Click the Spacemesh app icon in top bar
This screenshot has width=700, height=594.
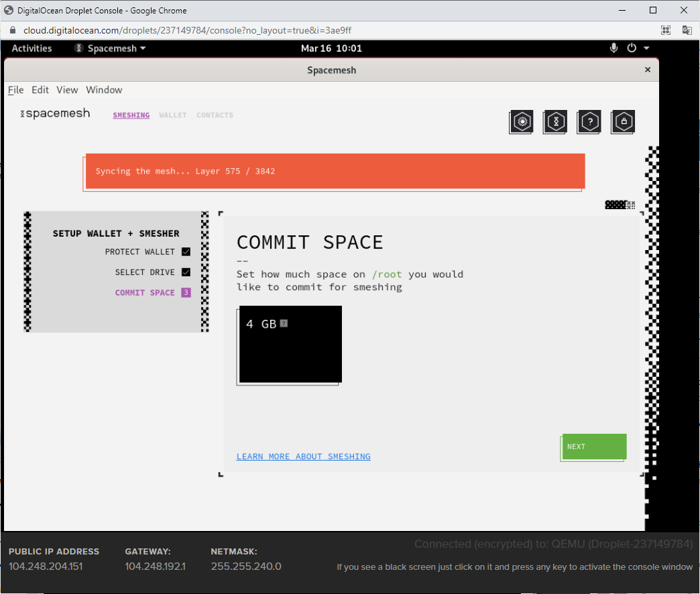[78, 48]
